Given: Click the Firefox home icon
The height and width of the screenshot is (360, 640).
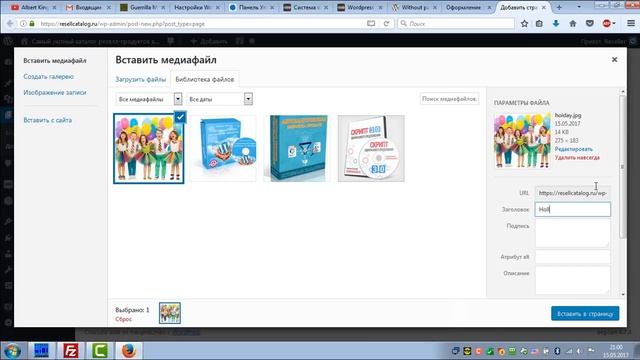Looking at the screenshot, I should [573, 24].
